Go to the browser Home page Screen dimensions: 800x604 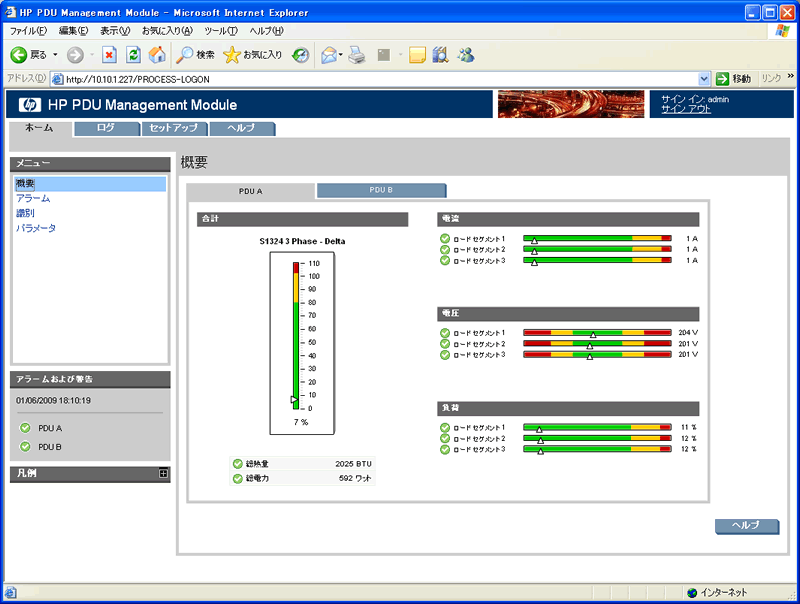click(157, 54)
